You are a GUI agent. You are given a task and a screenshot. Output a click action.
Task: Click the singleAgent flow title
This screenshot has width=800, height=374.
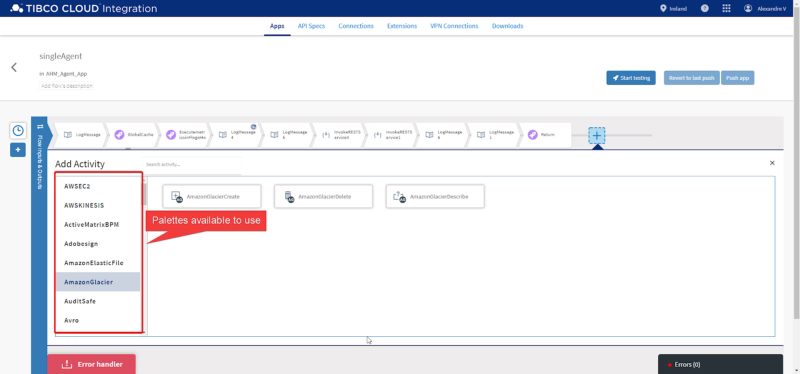61,56
